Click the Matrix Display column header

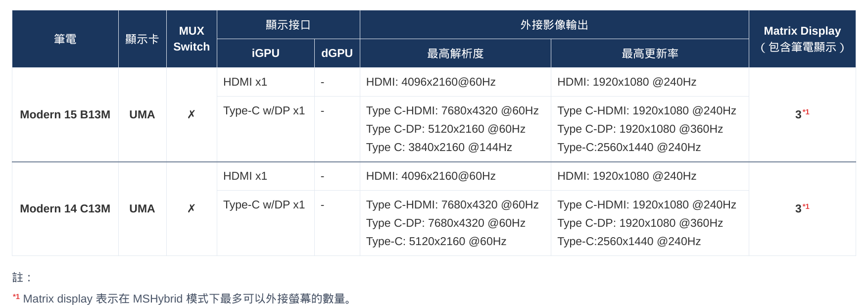pos(802,39)
